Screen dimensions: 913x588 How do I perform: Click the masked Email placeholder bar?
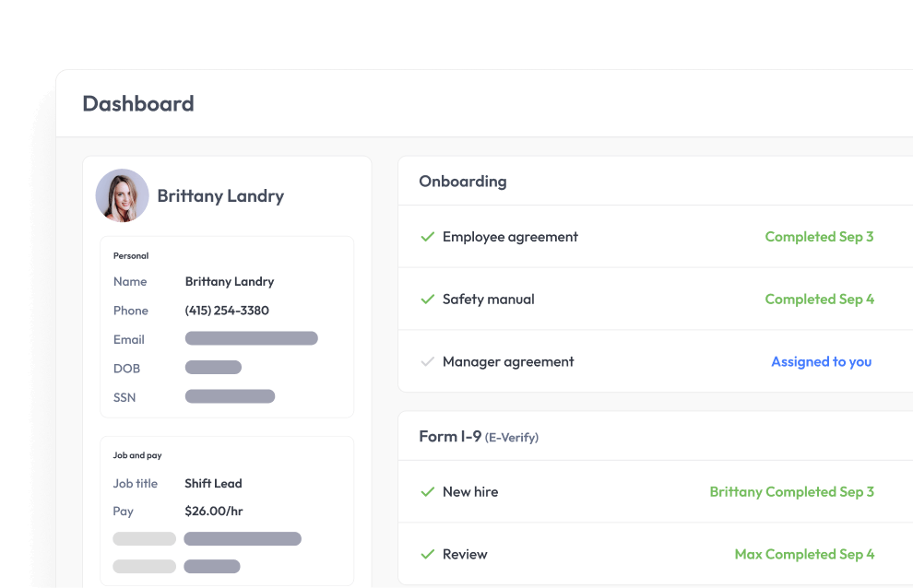click(x=251, y=338)
